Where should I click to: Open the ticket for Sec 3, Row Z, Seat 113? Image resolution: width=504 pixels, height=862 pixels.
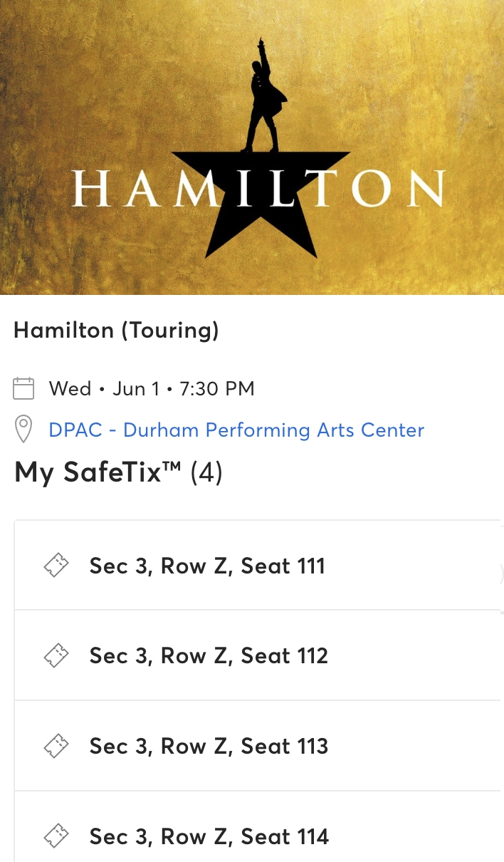pyautogui.click(x=209, y=745)
